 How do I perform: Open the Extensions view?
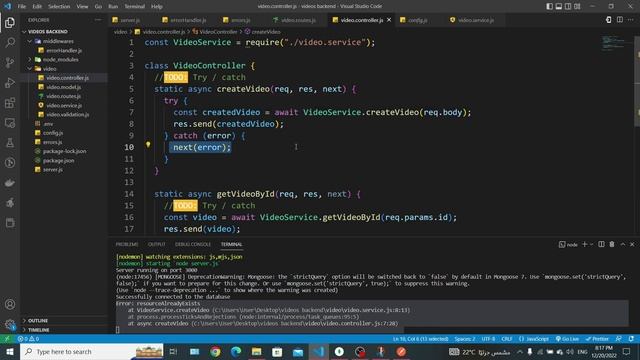click(10, 102)
